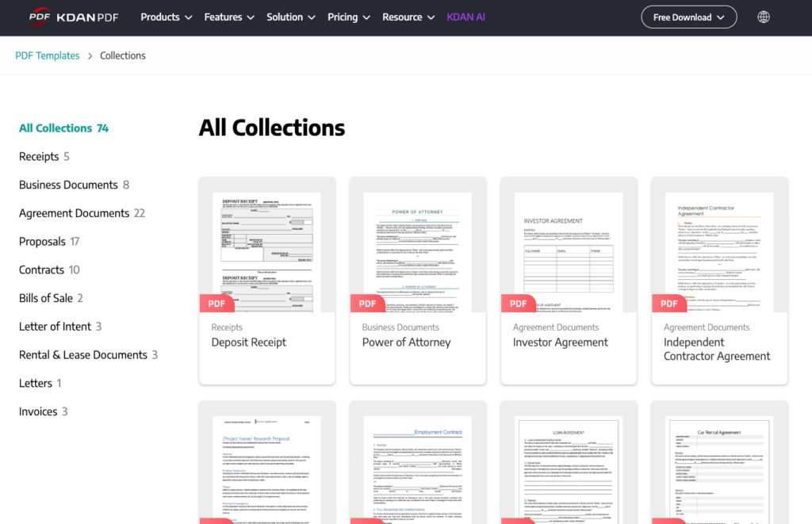The width and height of the screenshot is (812, 524).
Task: Open the Deposit Receipt thumbnail
Action: click(266, 252)
